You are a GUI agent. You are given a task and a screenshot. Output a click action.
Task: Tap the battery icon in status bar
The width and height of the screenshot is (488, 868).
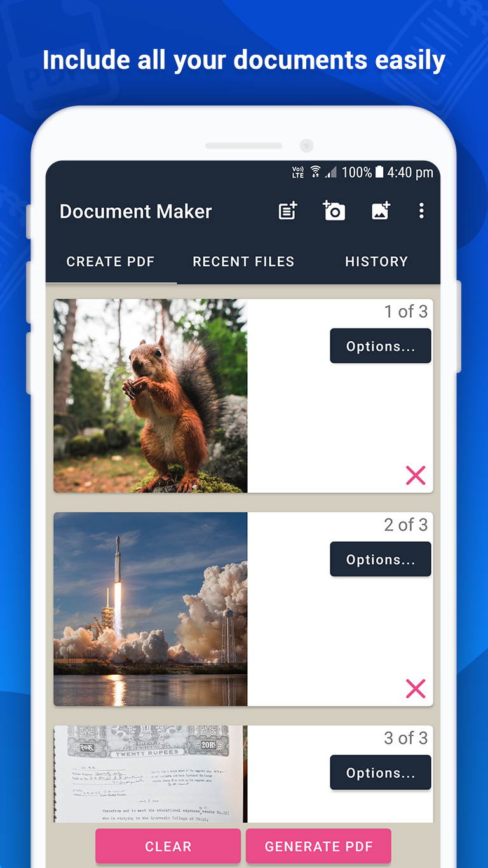tap(379, 172)
